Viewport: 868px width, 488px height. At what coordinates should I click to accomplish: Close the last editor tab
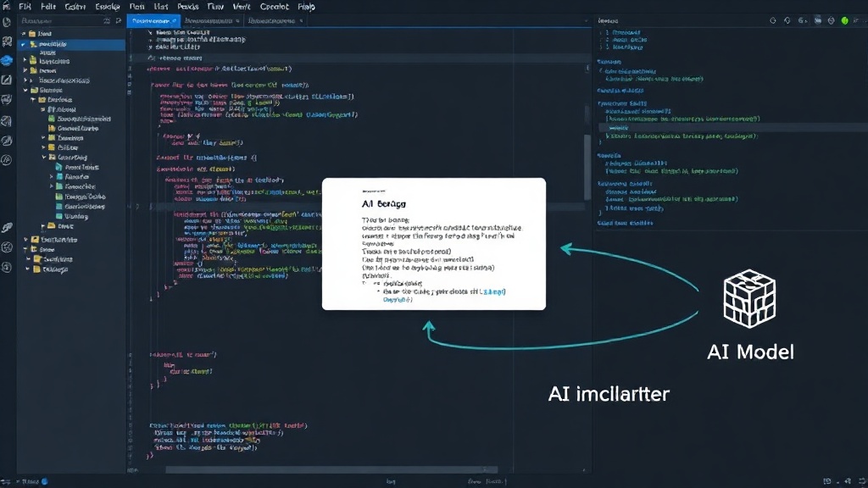[301, 21]
